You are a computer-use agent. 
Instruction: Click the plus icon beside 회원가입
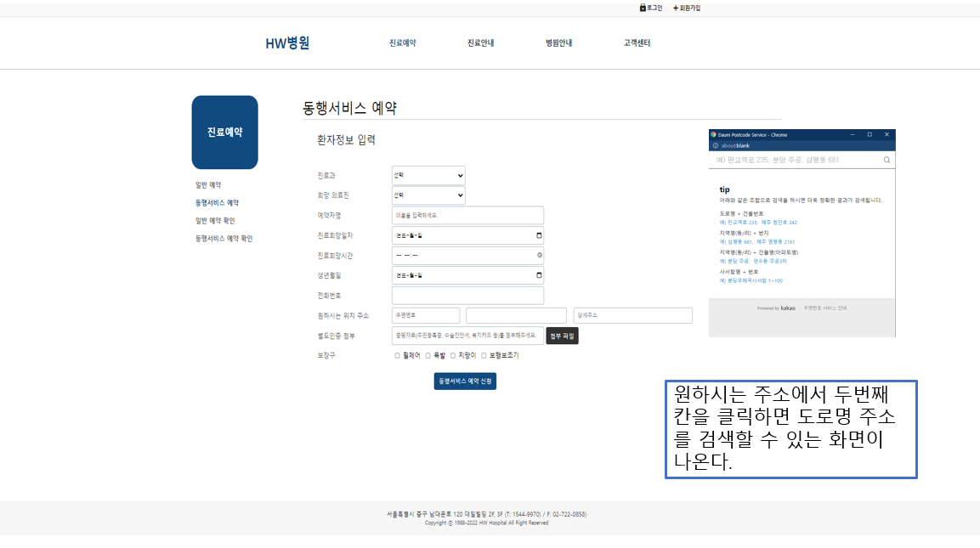[674, 7]
